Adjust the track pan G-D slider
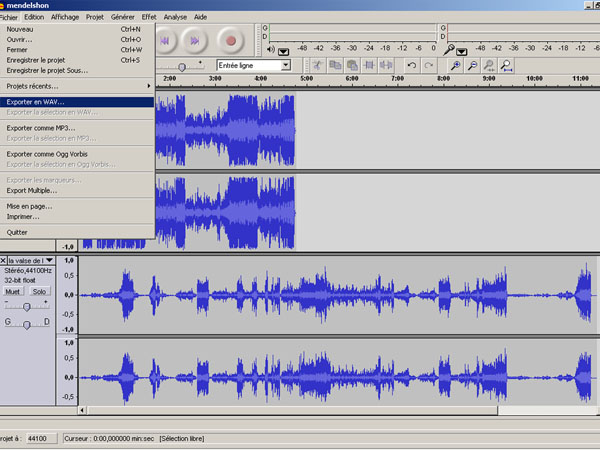The width and height of the screenshot is (600, 450). pos(27,324)
